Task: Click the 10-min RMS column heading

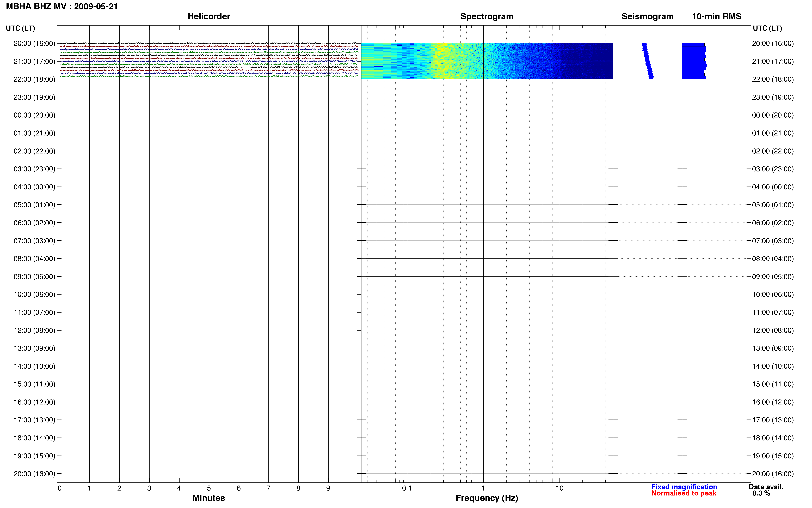Action: (x=717, y=16)
